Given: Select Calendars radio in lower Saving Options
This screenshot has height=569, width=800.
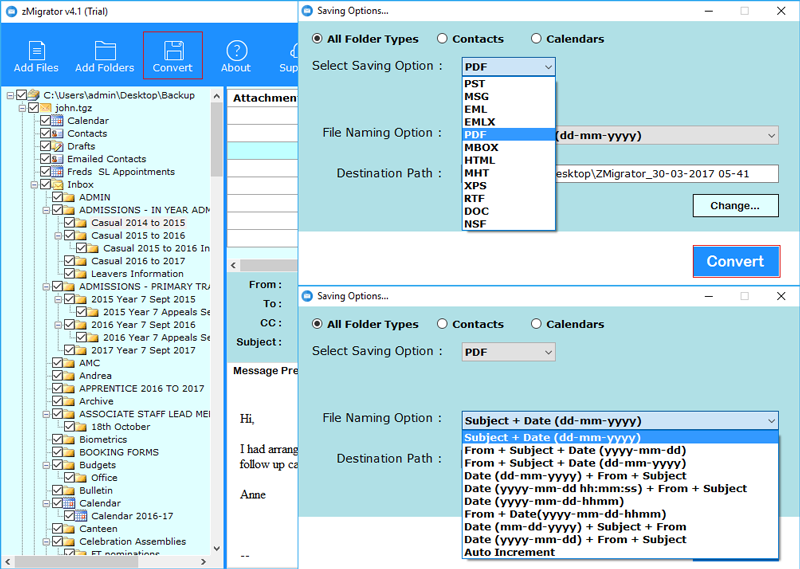Looking at the screenshot, I should click(536, 324).
